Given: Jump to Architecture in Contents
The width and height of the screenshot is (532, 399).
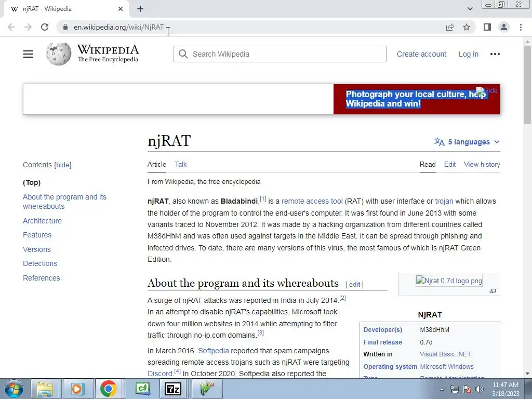Looking at the screenshot, I should point(43,221).
